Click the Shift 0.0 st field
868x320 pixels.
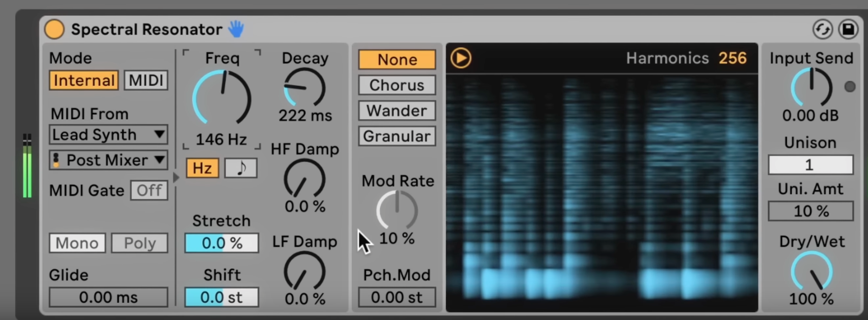pos(222,297)
